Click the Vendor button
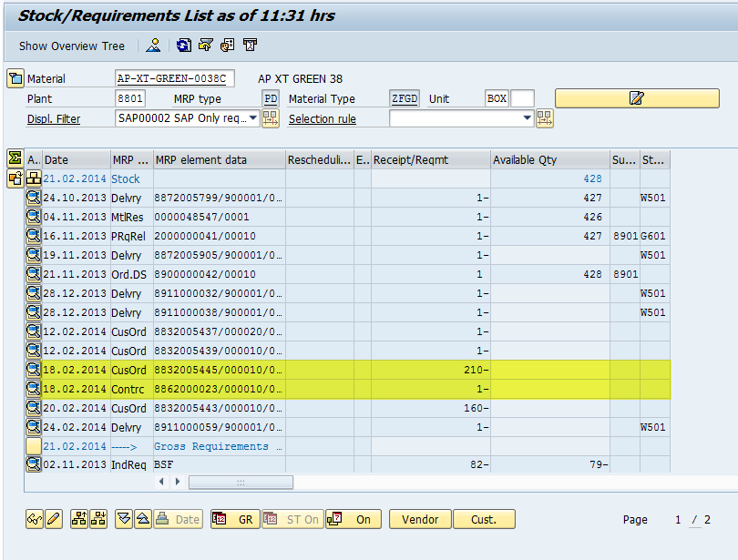This screenshot has height=560, width=738. pyautogui.click(x=420, y=519)
